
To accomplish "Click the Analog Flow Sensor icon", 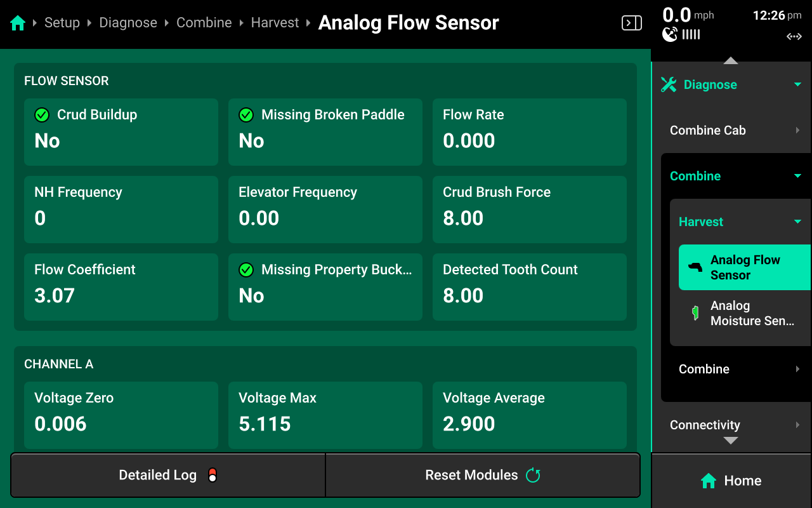I will (696, 267).
